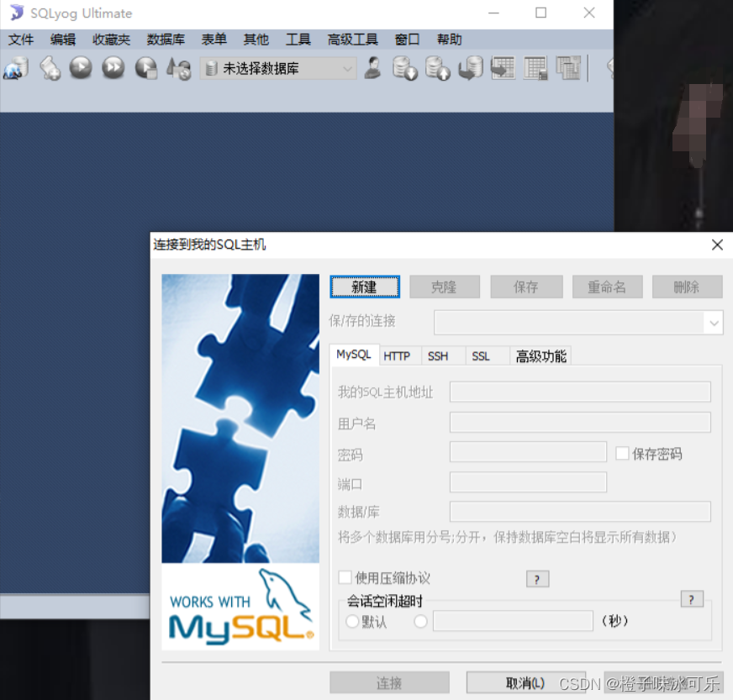Click the export database up-arrow icon

point(438,68)
